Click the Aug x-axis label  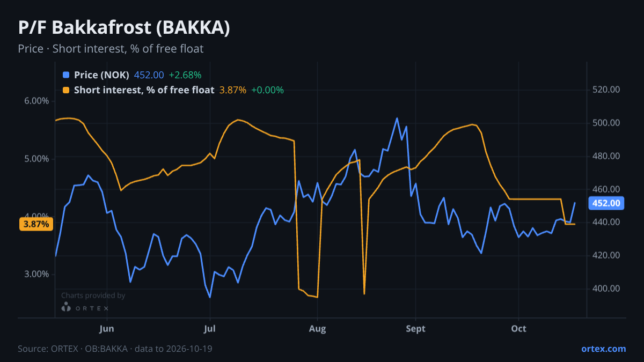coord(318,328)
